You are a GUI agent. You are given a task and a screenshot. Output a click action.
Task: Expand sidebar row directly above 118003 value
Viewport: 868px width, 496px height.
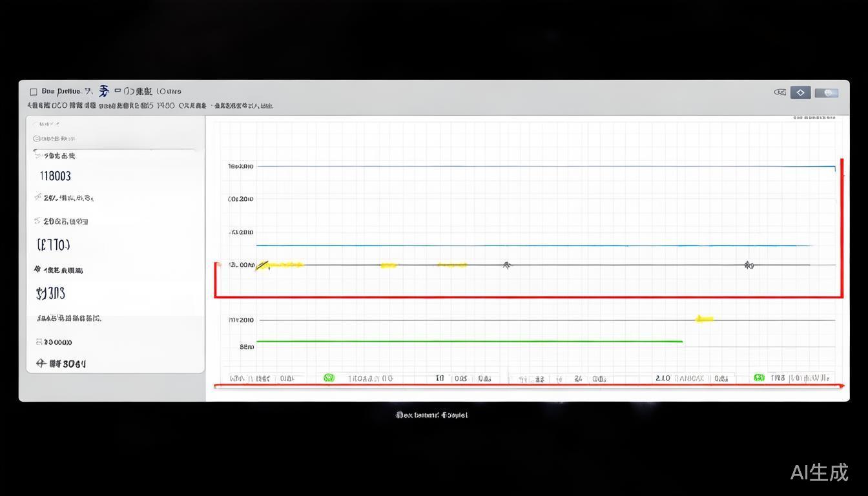(x=56, y=156)
